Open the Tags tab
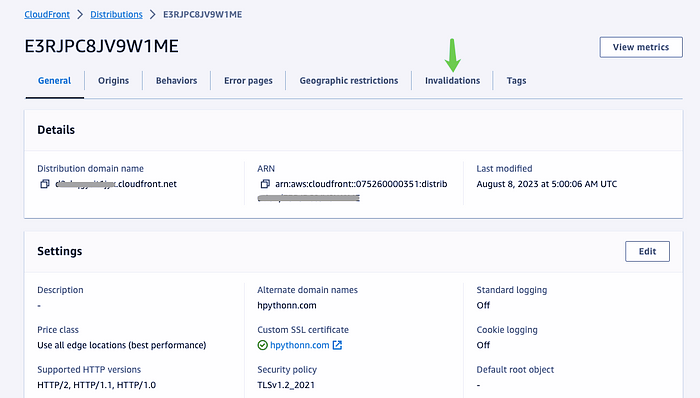Screen dimensions: 700x398 coord(516,81)
